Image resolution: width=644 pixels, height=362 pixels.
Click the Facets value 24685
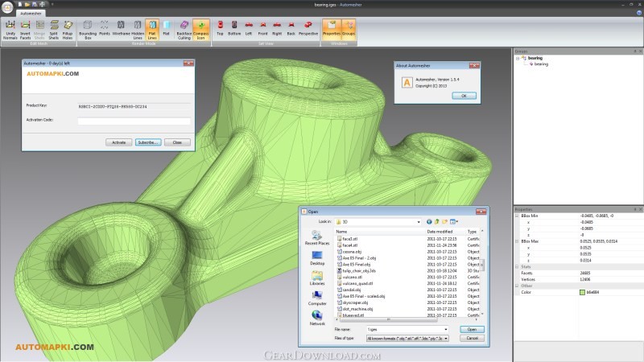585,273
